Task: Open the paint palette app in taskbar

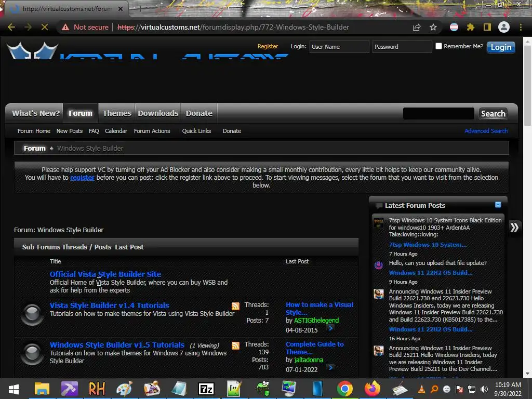Action: [x=124, y=389]
